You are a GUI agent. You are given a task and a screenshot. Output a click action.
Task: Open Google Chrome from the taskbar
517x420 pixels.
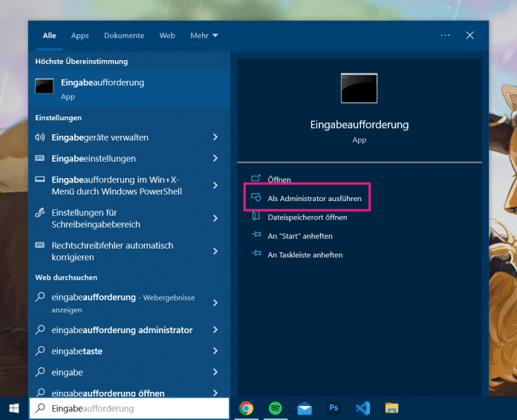[x=246, y=408]
